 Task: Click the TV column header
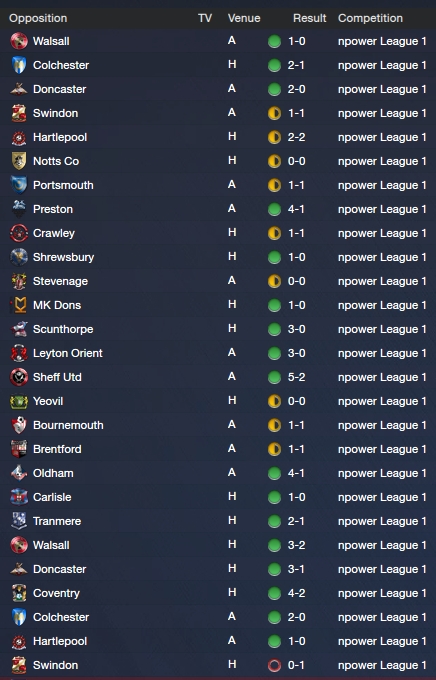click(x=205, y=18)
